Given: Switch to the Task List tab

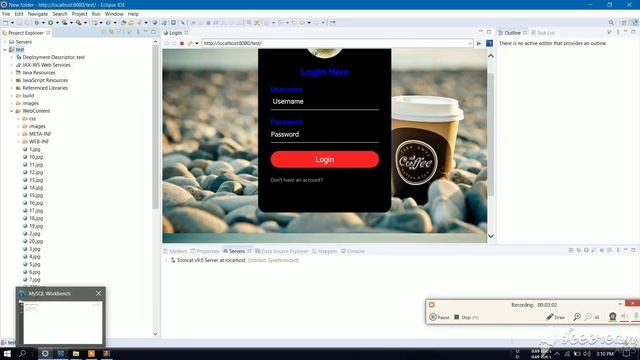Looking at the screenshot, I should (x=543, y=33).
